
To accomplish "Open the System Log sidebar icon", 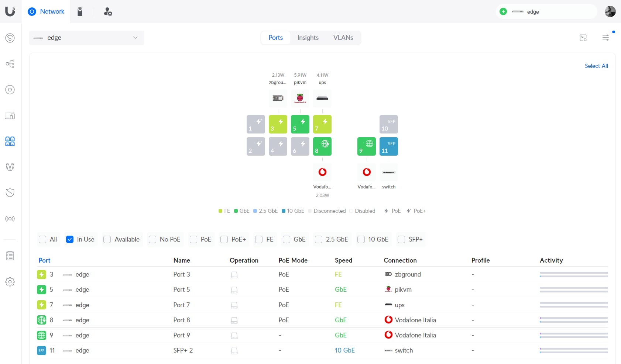I will pyautogui.click(x=10, y=256).
